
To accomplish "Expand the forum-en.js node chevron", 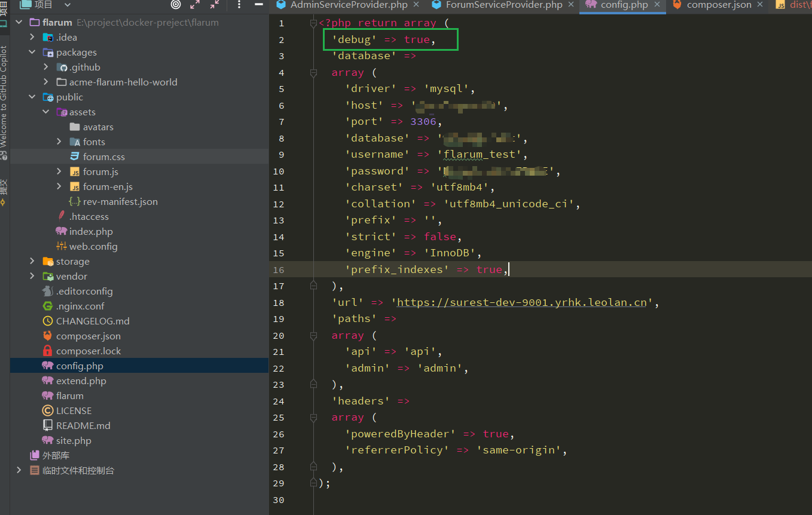I will tap(59, 186).
